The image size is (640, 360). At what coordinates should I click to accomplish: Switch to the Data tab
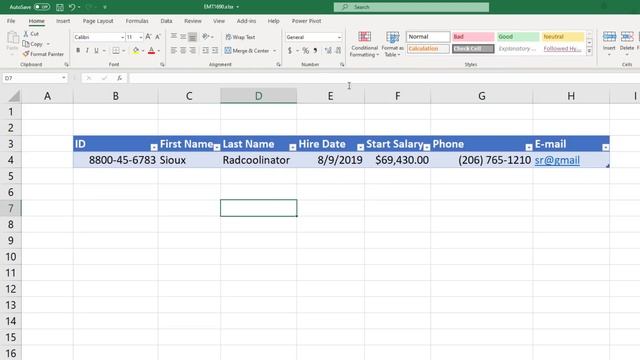click(166, 21)
